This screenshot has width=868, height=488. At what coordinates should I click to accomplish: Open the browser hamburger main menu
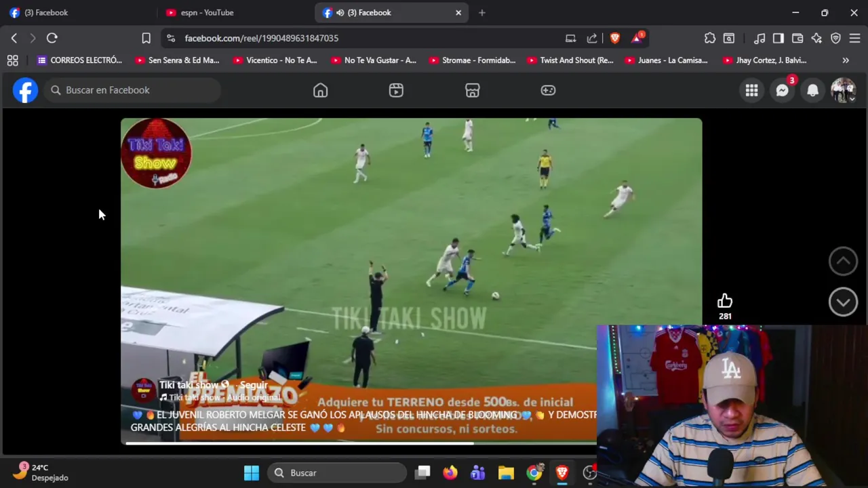pos(854,38)
